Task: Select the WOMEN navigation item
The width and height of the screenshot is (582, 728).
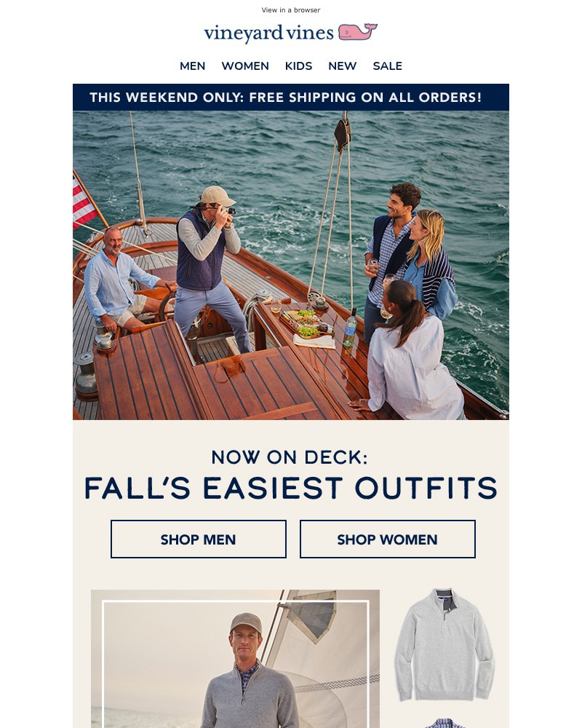Action: (245, 66)
